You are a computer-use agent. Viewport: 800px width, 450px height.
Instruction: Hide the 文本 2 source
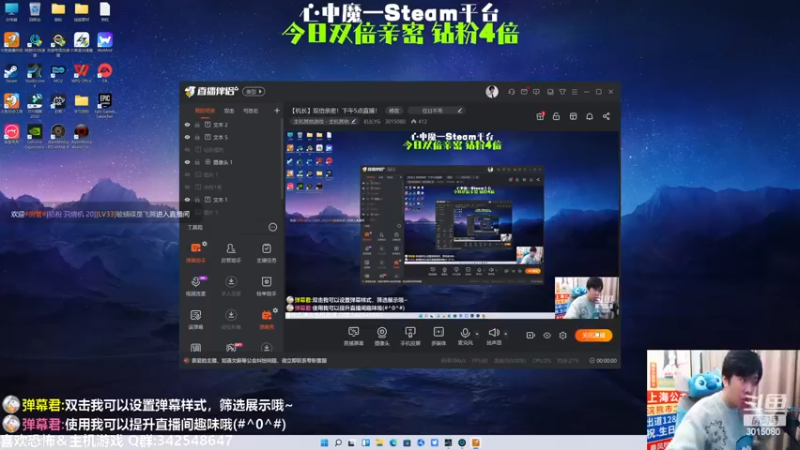[187, 124]
